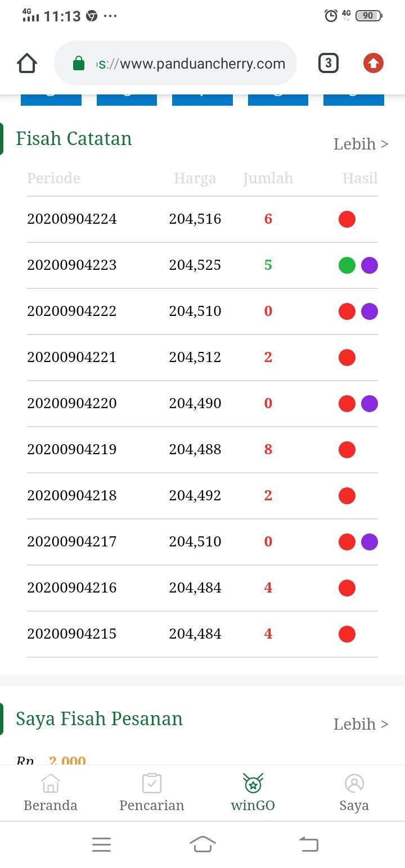Open the tab switcher showing 3 tabs

coord(328,63)
